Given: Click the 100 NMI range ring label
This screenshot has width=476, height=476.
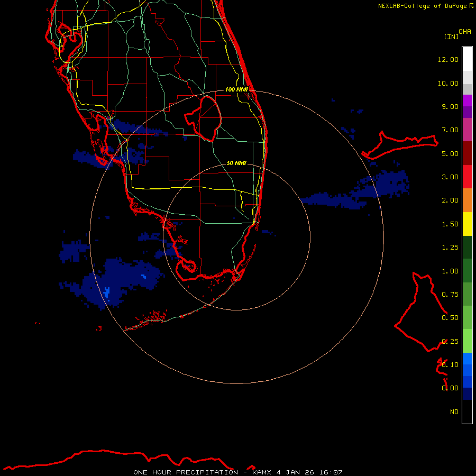Looking at the screenshot, I should (236, 89).
